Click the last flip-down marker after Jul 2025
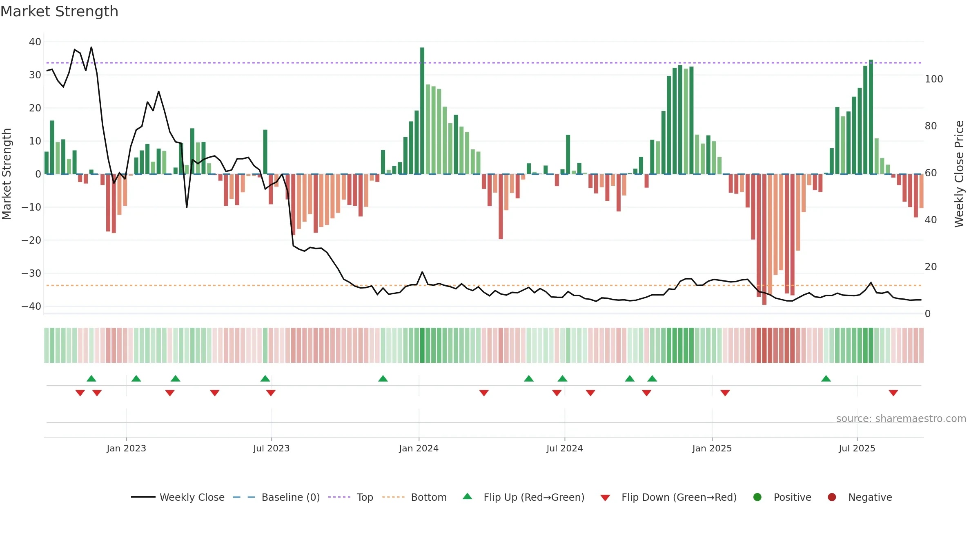Image resolution: width=980 pixels, height=551 pixels. 893,393
